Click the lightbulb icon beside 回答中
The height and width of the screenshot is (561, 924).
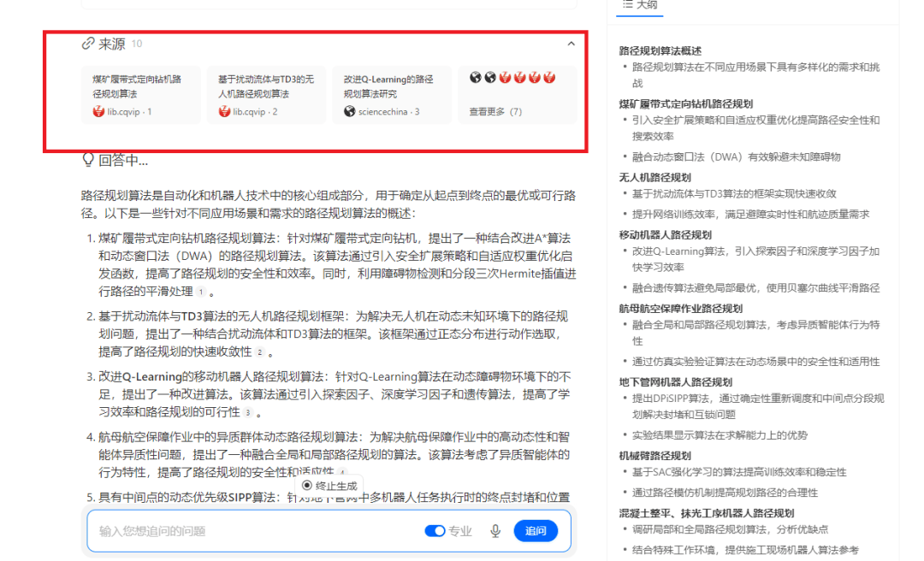87,159
